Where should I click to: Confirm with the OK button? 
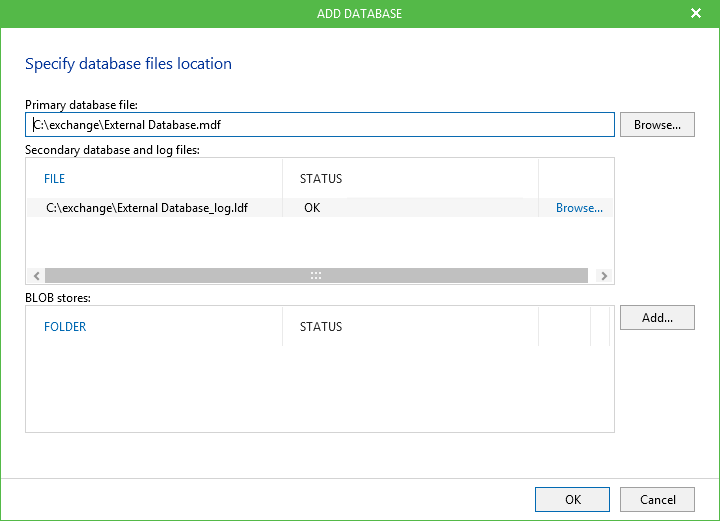click(572, 499)
